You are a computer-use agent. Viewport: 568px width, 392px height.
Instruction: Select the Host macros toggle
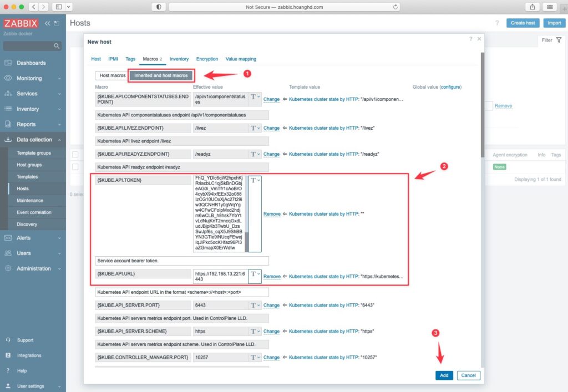pos(112,75)
